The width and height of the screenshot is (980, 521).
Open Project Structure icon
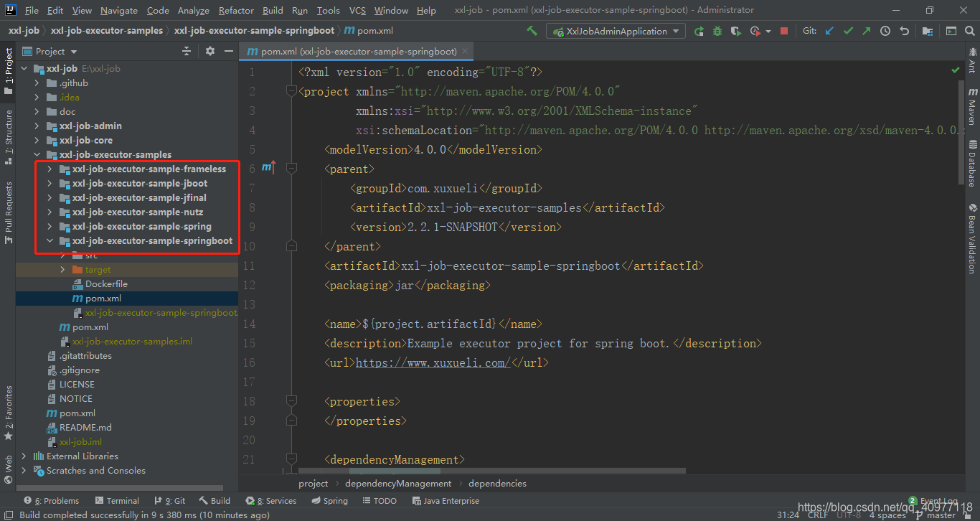point(928,31)
